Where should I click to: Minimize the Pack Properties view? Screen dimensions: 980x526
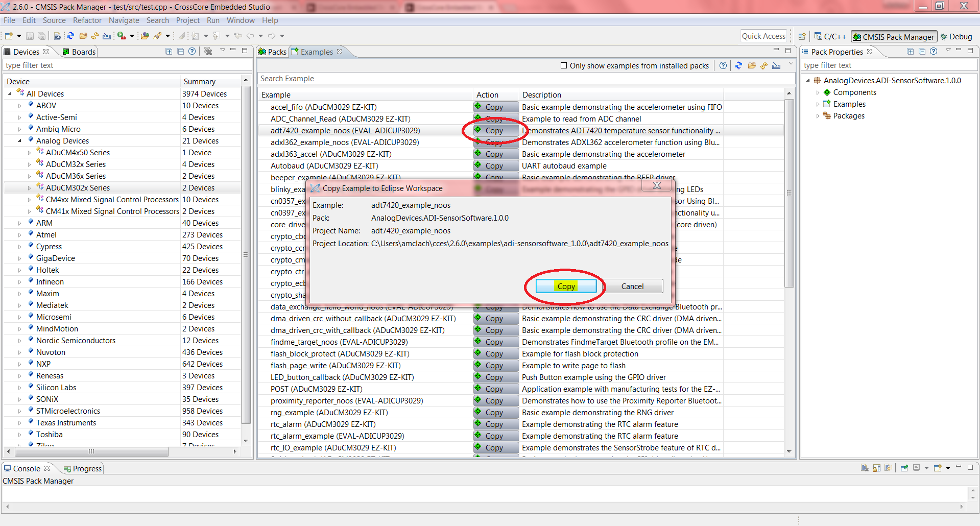click(959, 50)
